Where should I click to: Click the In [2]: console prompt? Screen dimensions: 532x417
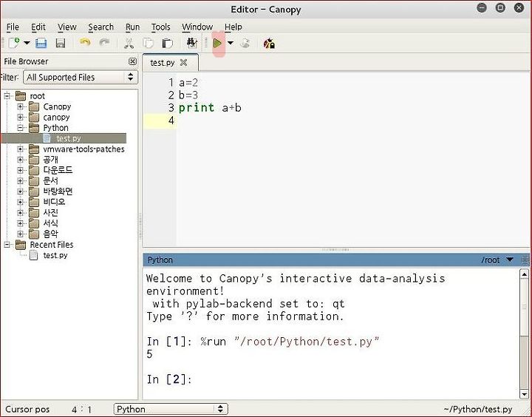pyautogui.click(x=169, y=379)
